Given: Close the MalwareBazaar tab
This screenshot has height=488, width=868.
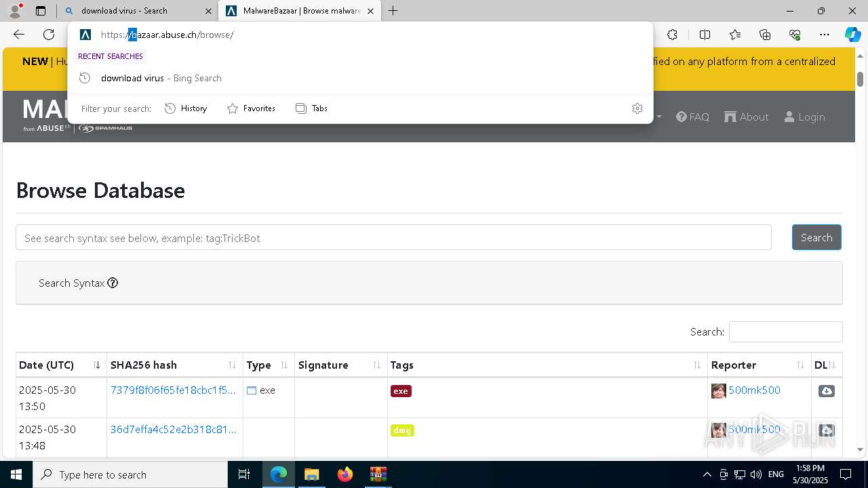Looking at the screenshot, I should (370, 11).
